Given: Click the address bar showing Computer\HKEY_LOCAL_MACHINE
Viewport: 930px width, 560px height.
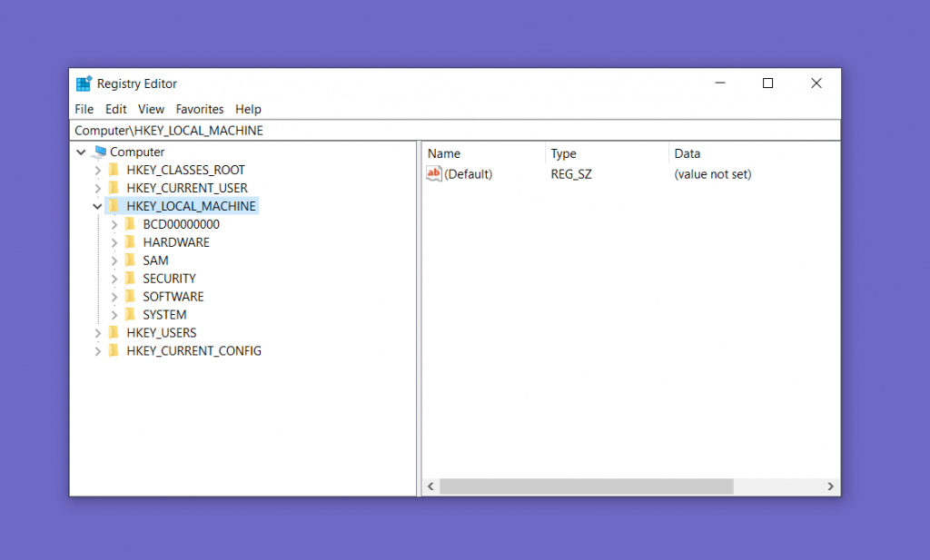Looking at the screenshot, I should (455, 131).
